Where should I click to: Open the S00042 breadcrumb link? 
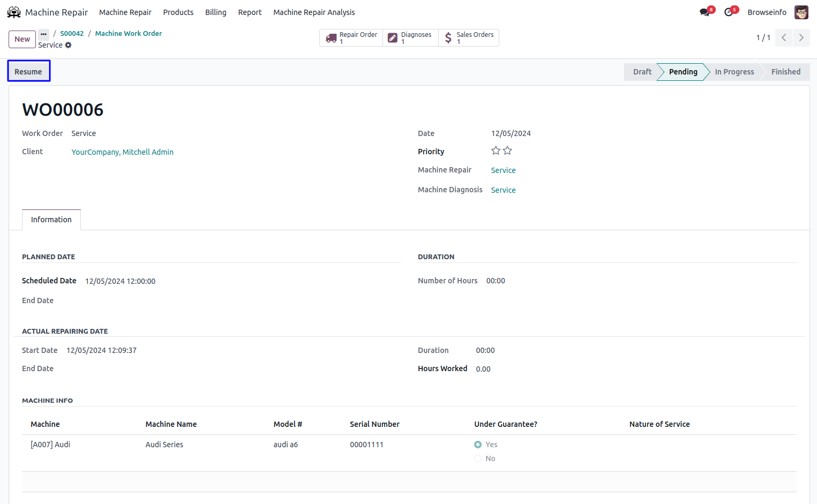pos(72,33)
